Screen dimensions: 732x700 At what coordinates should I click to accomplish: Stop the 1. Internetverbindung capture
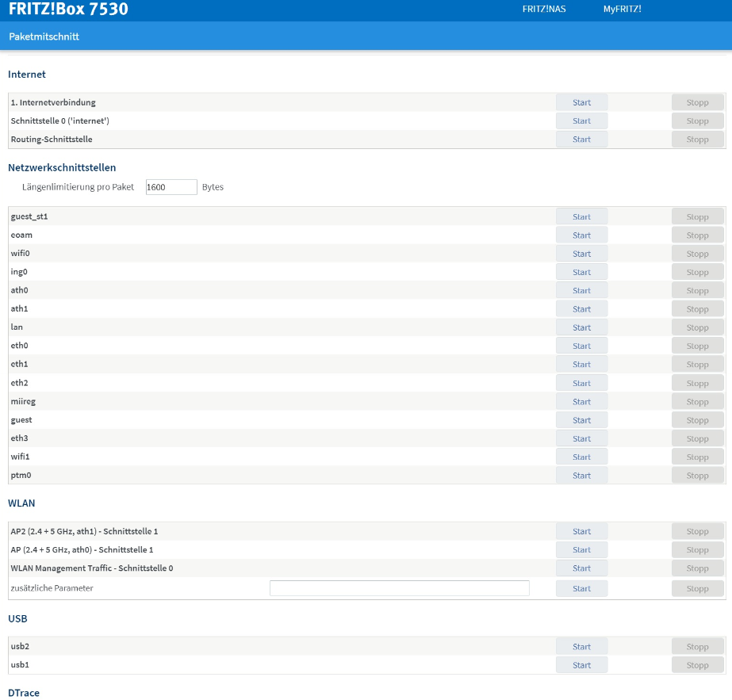coord(697,102)
